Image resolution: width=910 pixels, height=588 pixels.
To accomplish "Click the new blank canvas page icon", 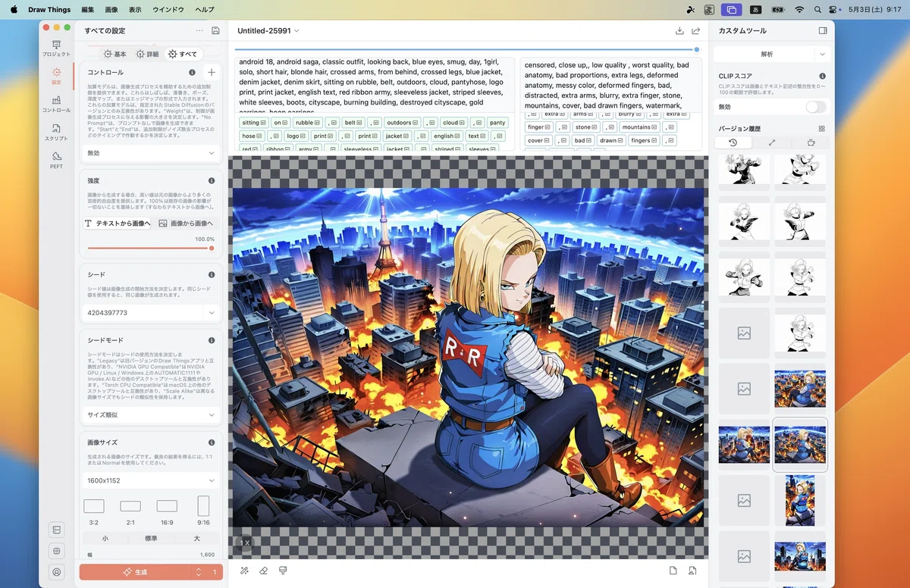I will pos(673,571).
